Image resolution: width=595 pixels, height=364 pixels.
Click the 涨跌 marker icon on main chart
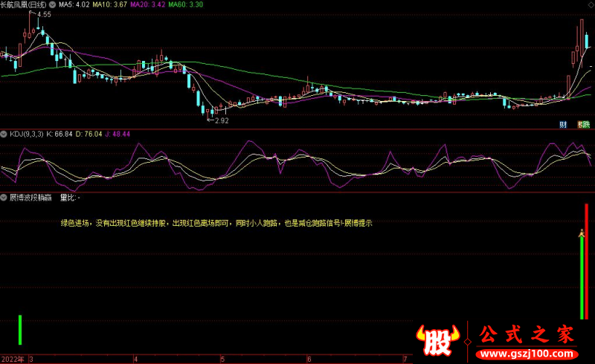[x=582, y=123]
